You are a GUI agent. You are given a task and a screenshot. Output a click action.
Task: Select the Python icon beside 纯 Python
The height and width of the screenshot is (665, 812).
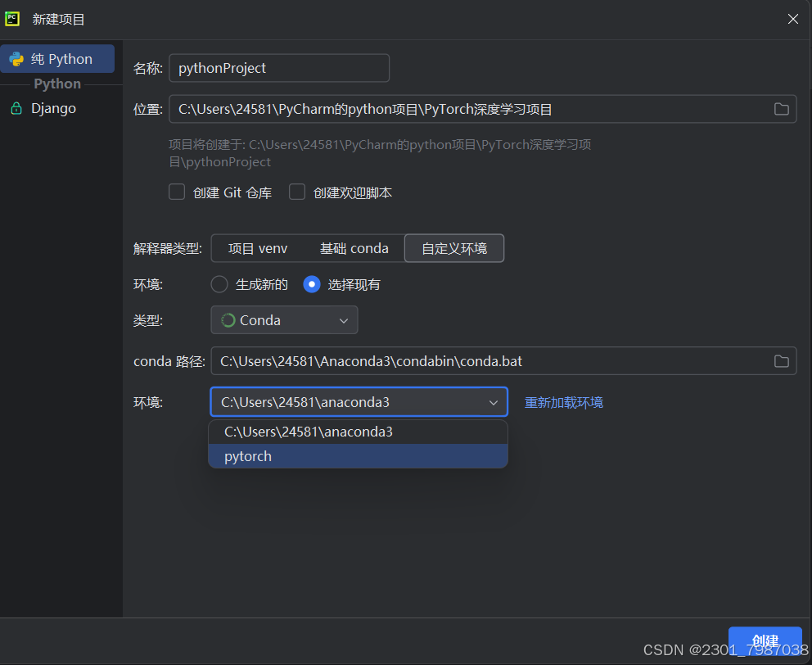16,58
